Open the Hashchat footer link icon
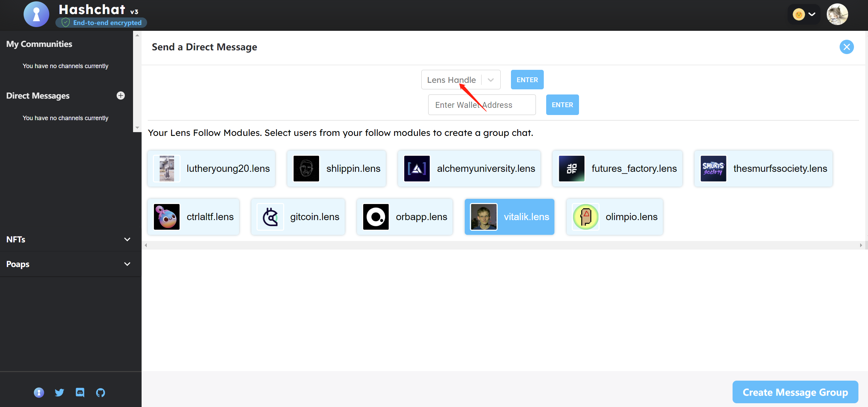This screenshot has height=407, width=868. (39, 392)
